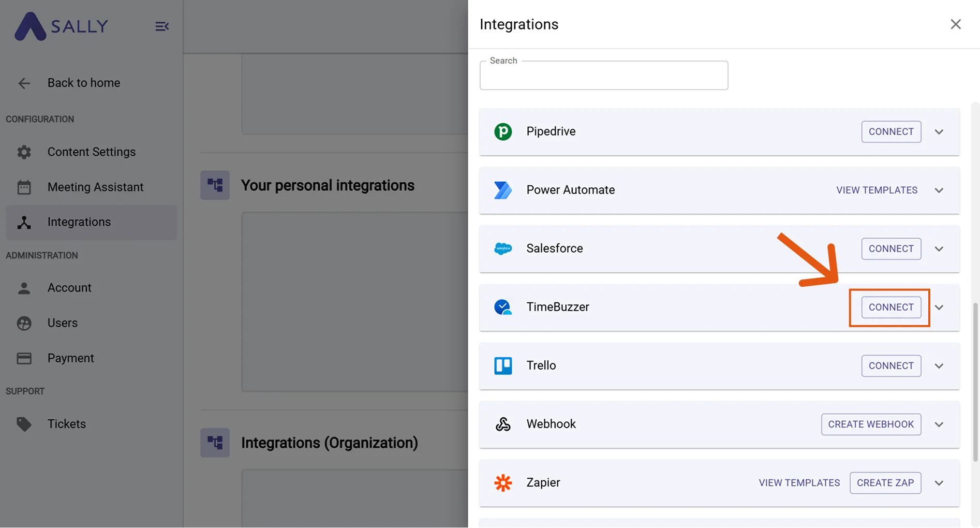Click the Salesforce cloud logo
This screenshot has height=528, width=980.
[503, 248]
